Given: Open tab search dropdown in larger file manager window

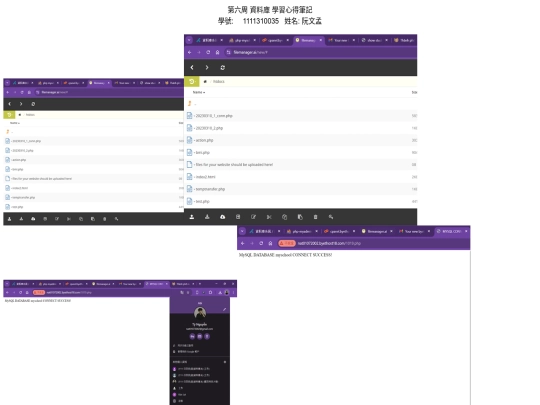Looking at the screenshot, I should coord(189,40).
